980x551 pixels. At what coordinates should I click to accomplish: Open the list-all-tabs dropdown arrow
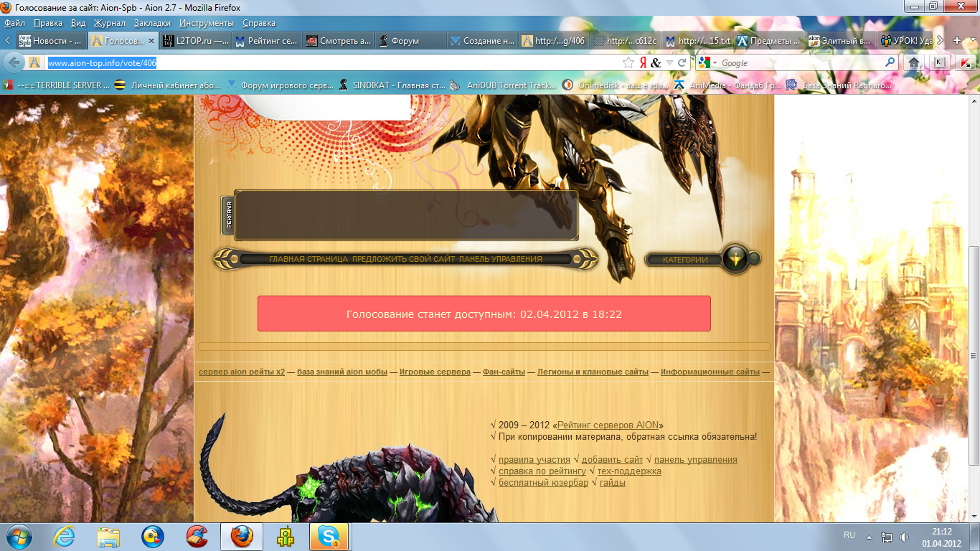click(971, 41)
